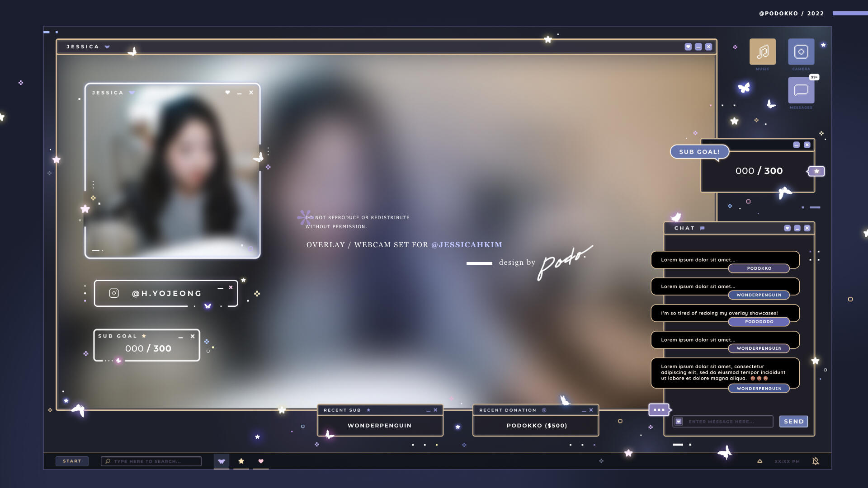The width and height of the screenshot is (868, 488).
Task: Click the Type here to search field
Action: tap(151, 461)
